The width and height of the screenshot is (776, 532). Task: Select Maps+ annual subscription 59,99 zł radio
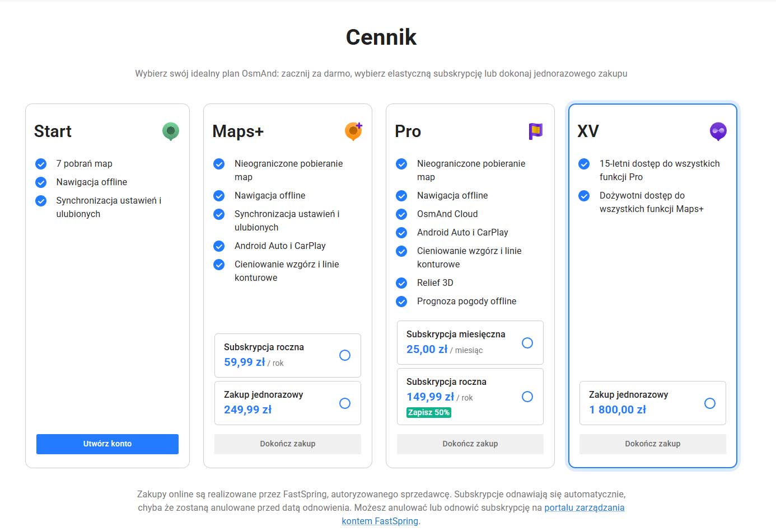(345, 355)
